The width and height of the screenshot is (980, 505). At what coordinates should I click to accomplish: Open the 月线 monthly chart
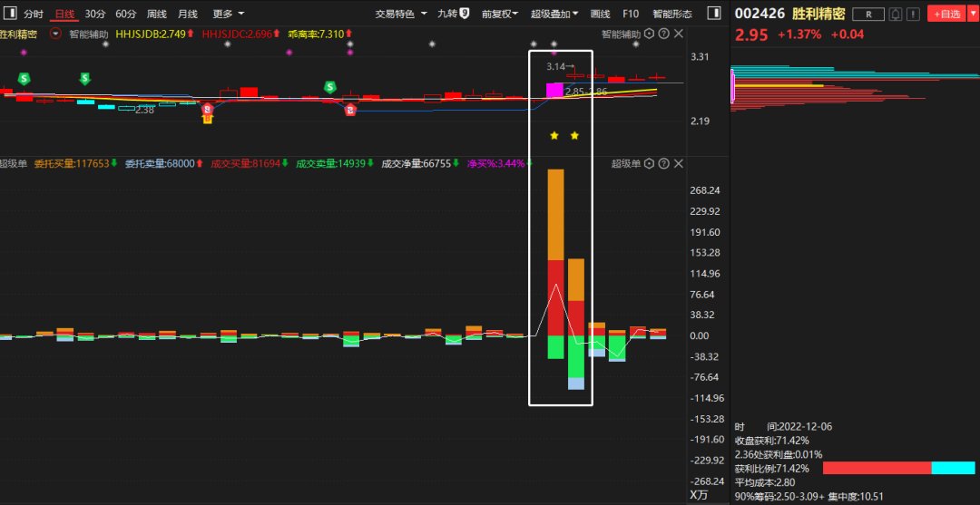click(x=187, y=14)
